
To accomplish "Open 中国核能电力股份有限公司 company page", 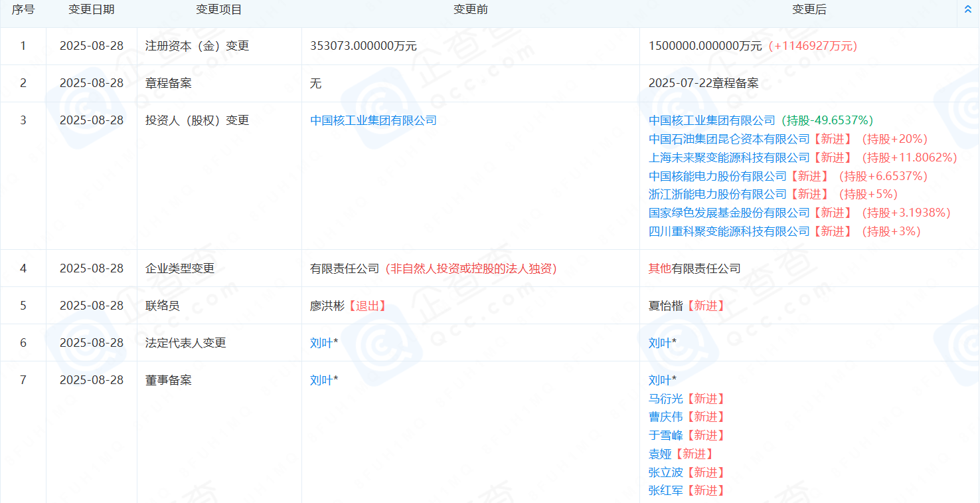I will tap(717, 176).
